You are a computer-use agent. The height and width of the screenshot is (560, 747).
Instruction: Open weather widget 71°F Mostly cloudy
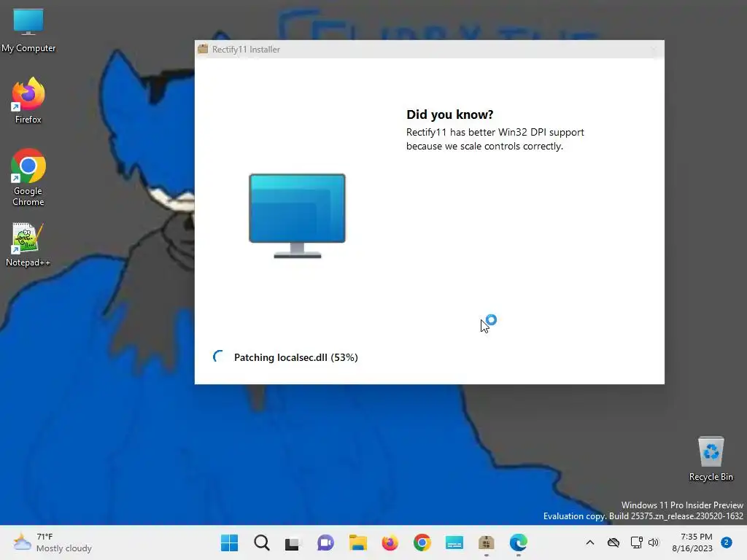53,542
